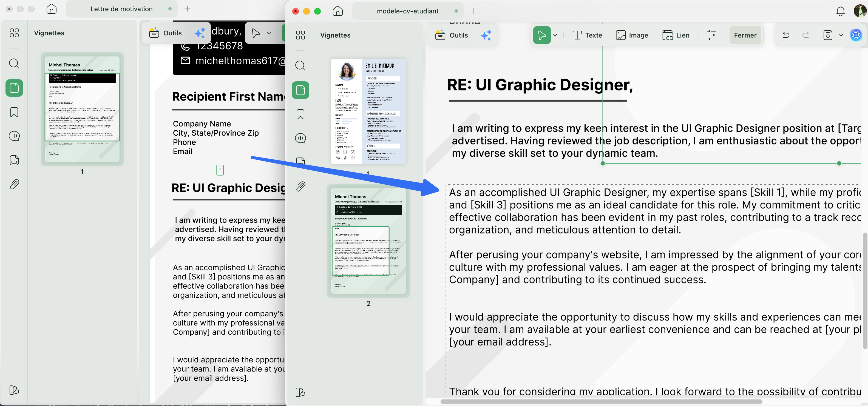868x406 pixels.
Task: Select Michel Thomas page 2 thumbnail in right window
Action: [368, 241]
